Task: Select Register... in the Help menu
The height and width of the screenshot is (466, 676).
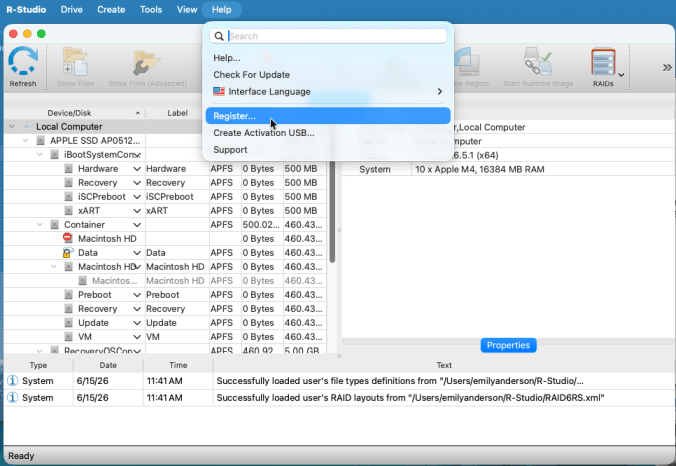Action: click(328, 116)
